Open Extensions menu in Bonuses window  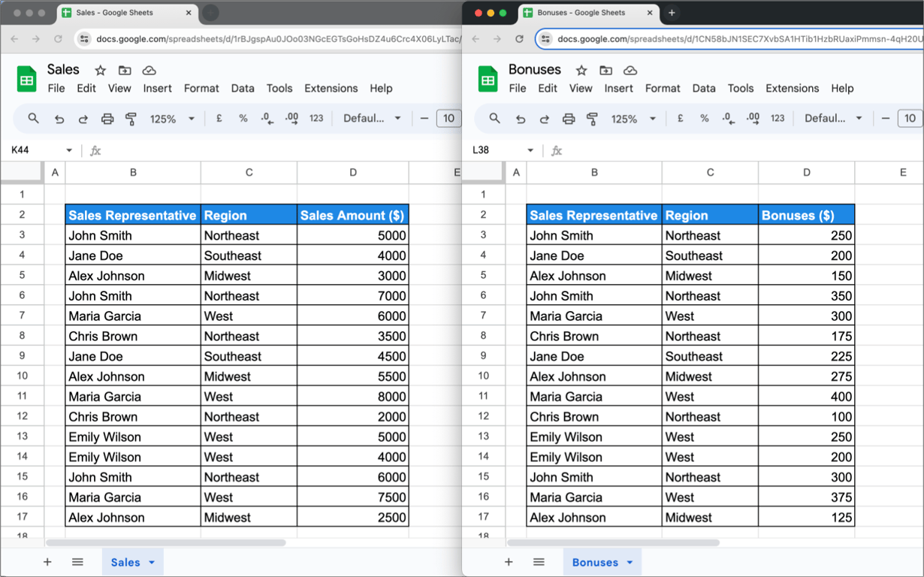[793, 88]
